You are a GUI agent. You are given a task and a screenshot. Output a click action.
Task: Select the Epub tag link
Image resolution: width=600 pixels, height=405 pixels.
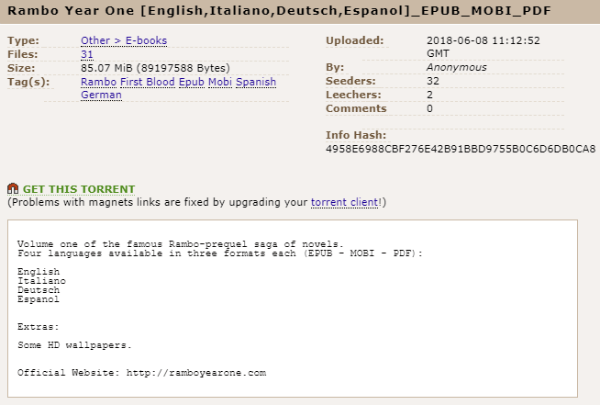tap(191, 82)
